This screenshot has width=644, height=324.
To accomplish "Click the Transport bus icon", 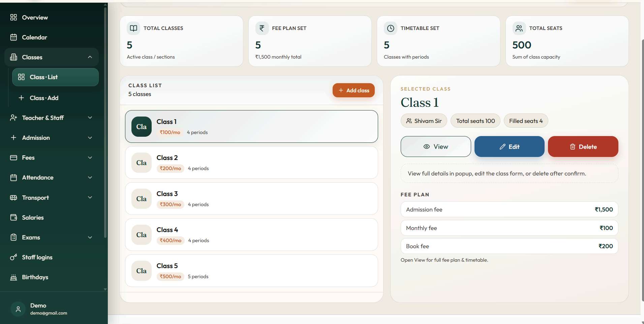I will pos(13,197).
